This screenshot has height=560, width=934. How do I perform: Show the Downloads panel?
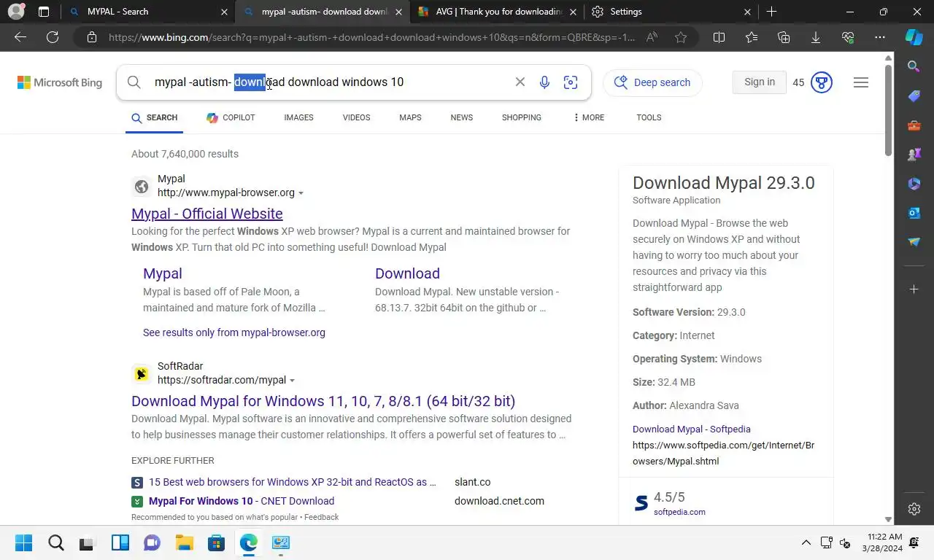[816, 37]
